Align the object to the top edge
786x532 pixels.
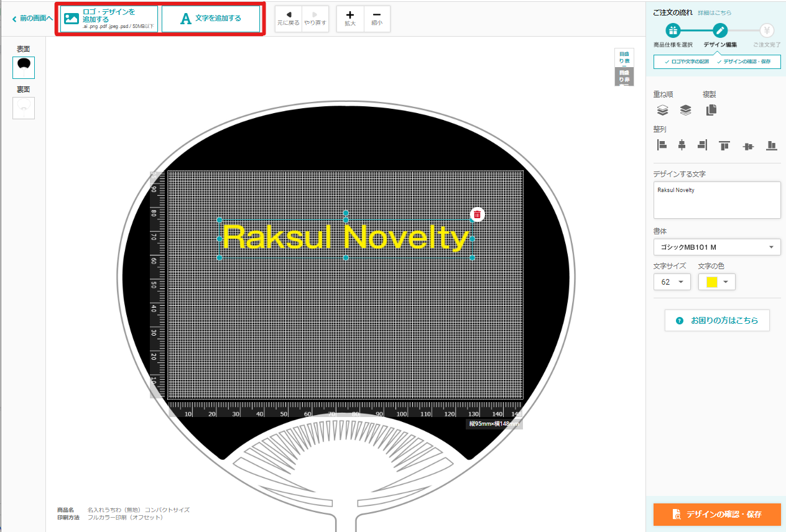724,145
